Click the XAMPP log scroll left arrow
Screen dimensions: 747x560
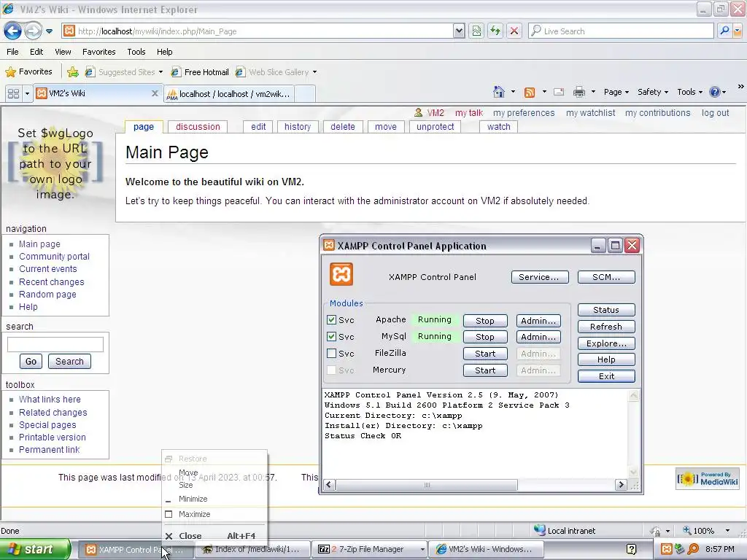[329, 485]
